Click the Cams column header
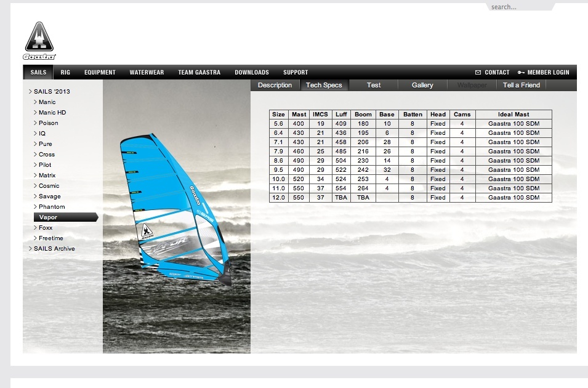588x388 pixels. coord(462,115)
